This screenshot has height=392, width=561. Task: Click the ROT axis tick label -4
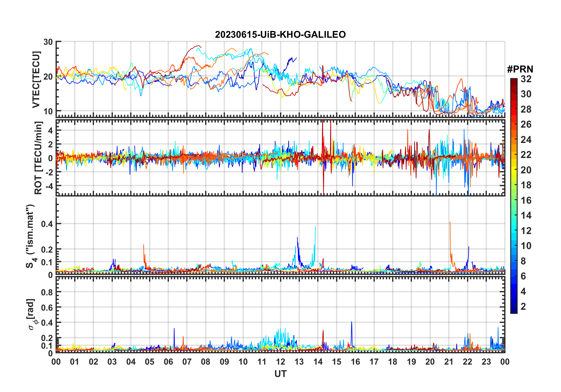[50, 186]
